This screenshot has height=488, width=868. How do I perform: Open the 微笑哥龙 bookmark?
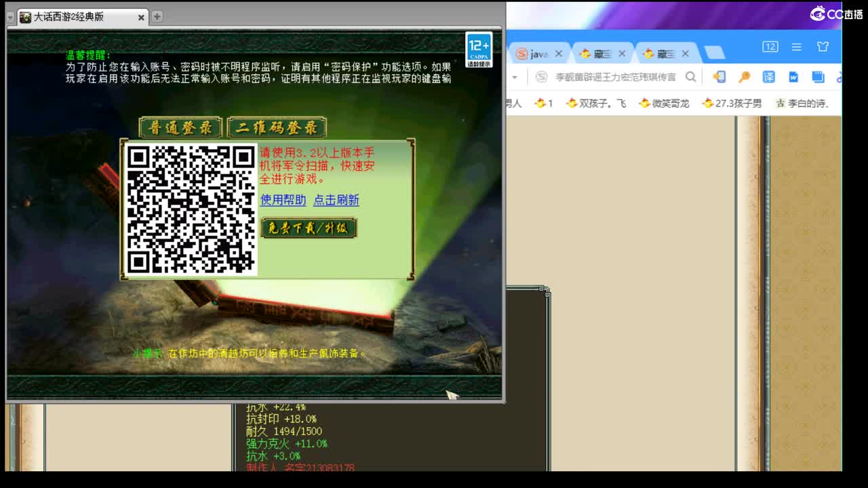pos(664,104)
